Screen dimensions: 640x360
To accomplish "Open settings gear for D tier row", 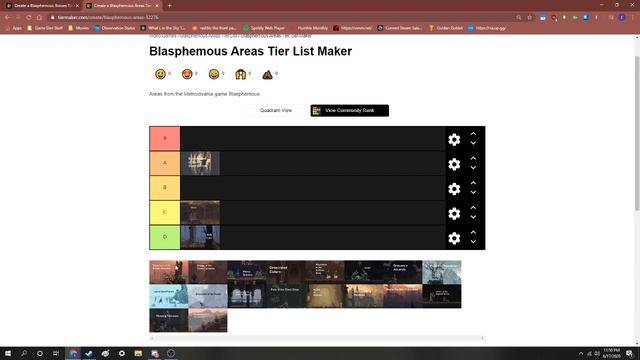I will coord(454,238).
